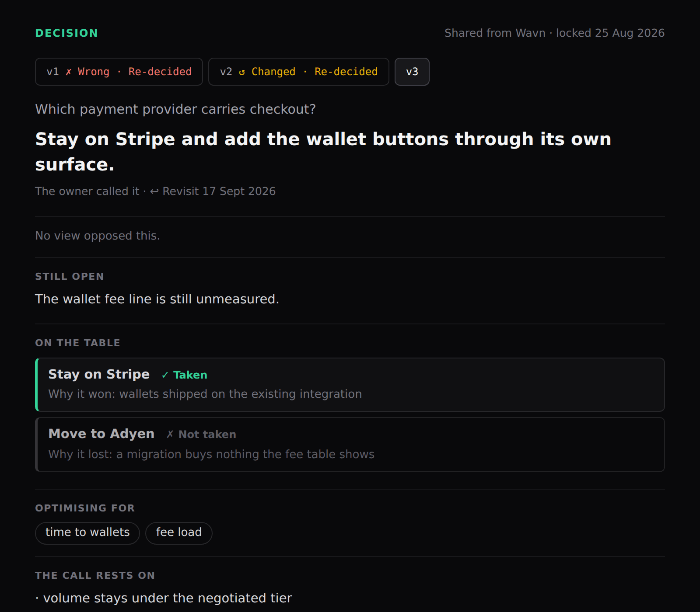Click 'Revisit 17 Sept 2026' text
Image resolution: width=700 pixels, height=612 pixels.
pos(219,191)
